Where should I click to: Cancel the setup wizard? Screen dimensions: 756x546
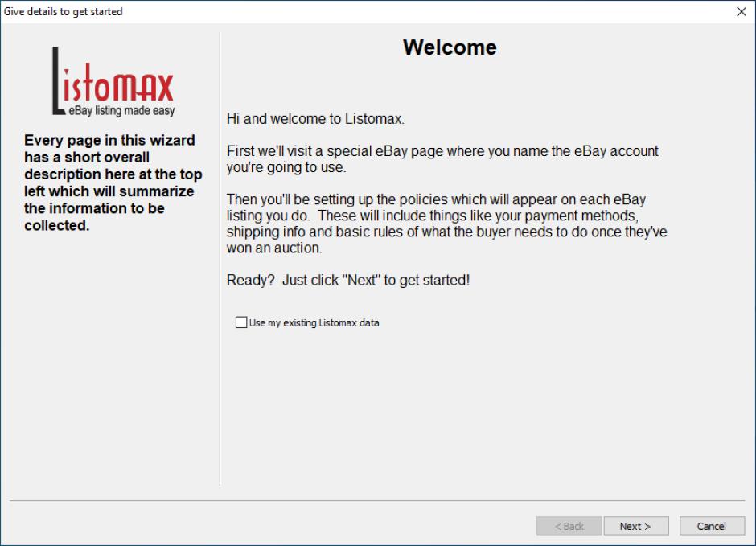coord(712,526)
